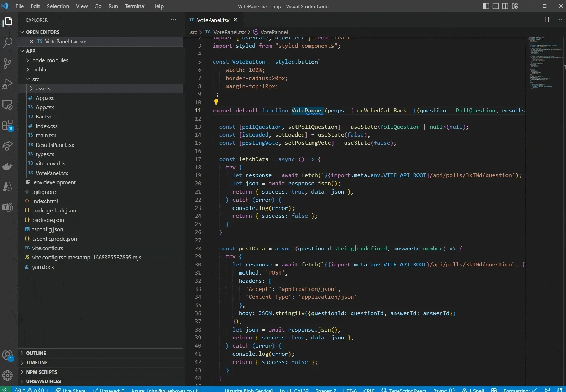Open types.ts file
The width and height of the screenshot is (566, 392).
pyautogui.click(x=101, y=154)
